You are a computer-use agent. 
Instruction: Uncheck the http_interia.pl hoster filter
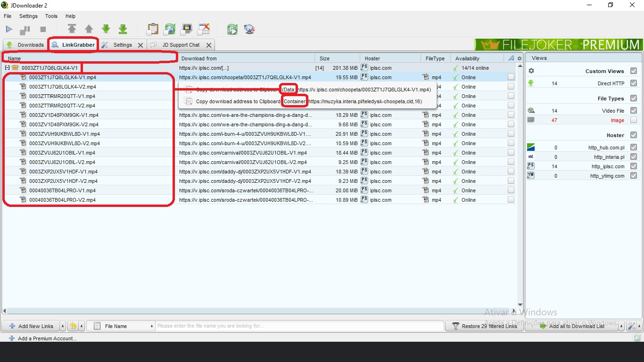click(633, 156)
